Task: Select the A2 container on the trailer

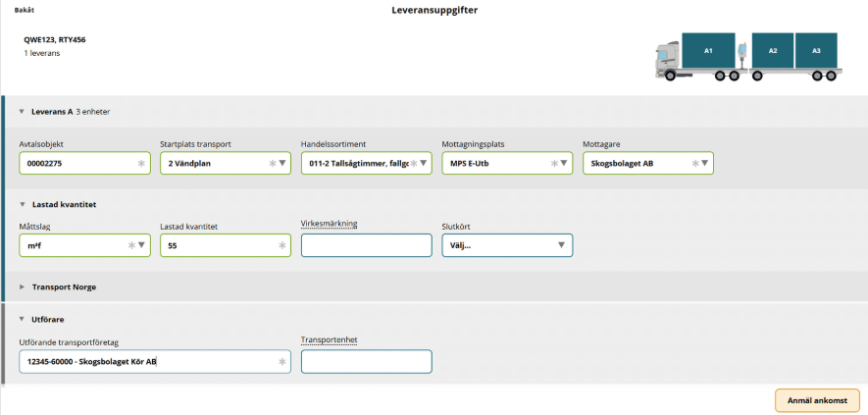Action: coord(773,50)
